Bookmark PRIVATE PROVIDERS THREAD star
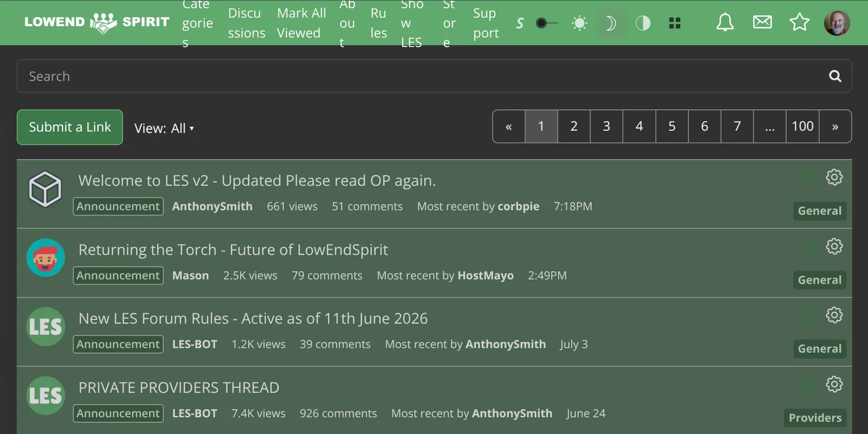This screenshot has height=434, width=868. point(810,385)
